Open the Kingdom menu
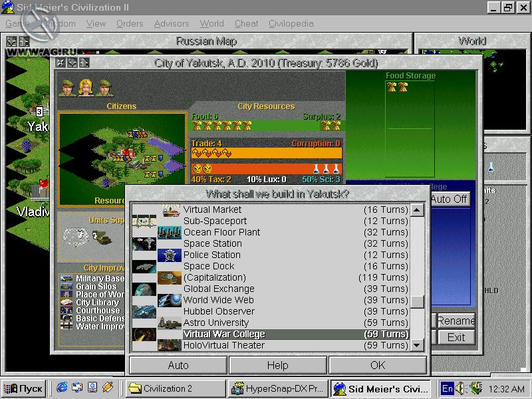Viewport: 532px width, 399px height. point(58,23)
